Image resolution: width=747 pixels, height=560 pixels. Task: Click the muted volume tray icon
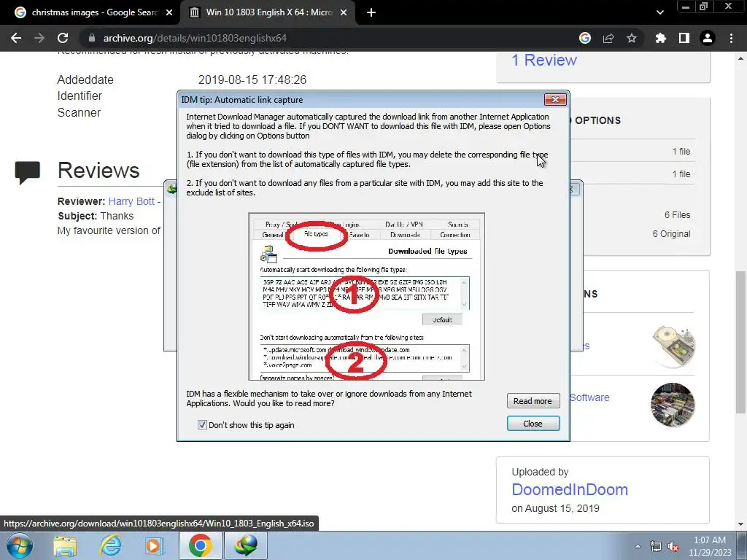pos(673,546)
